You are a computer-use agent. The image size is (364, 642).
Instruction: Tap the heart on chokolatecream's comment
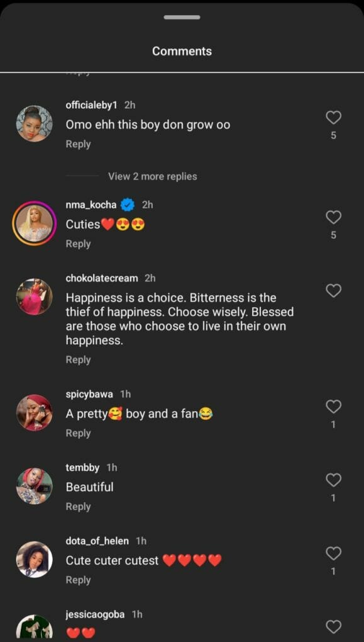[333, 290]
